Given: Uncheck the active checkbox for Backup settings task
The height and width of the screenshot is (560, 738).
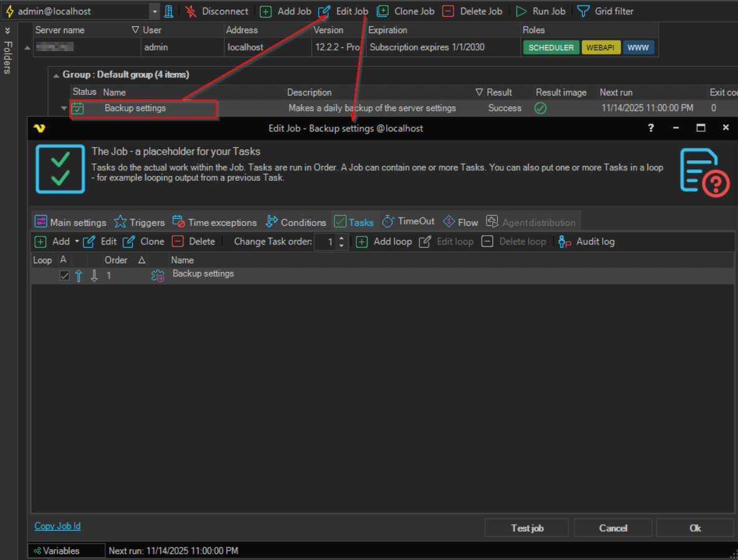Looking at the screenshot, I should point(64,276).
